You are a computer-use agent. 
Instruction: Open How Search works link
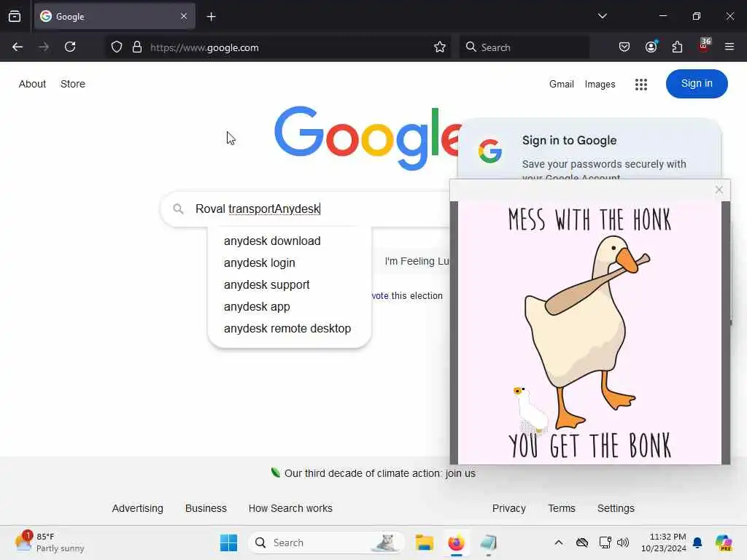click(290, 508)
